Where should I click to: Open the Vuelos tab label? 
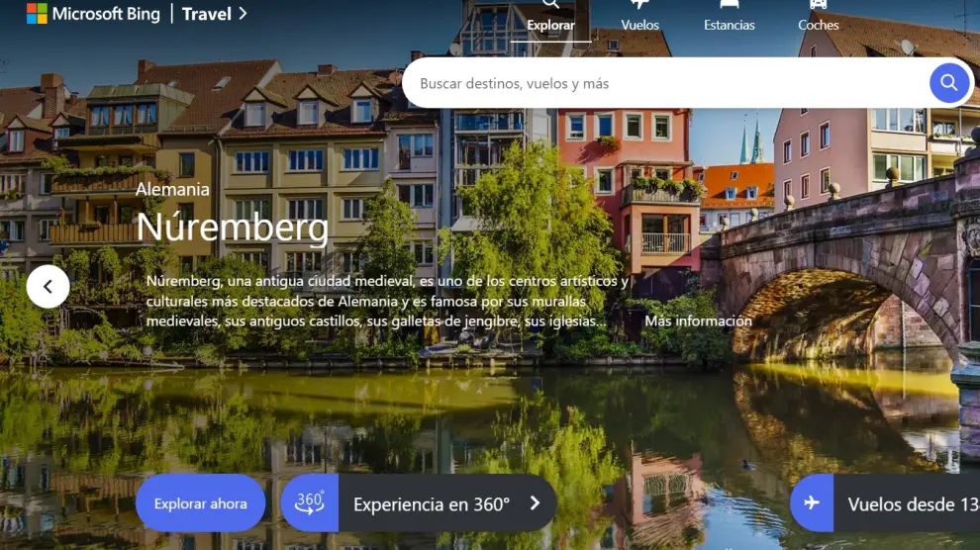point(640,25)
